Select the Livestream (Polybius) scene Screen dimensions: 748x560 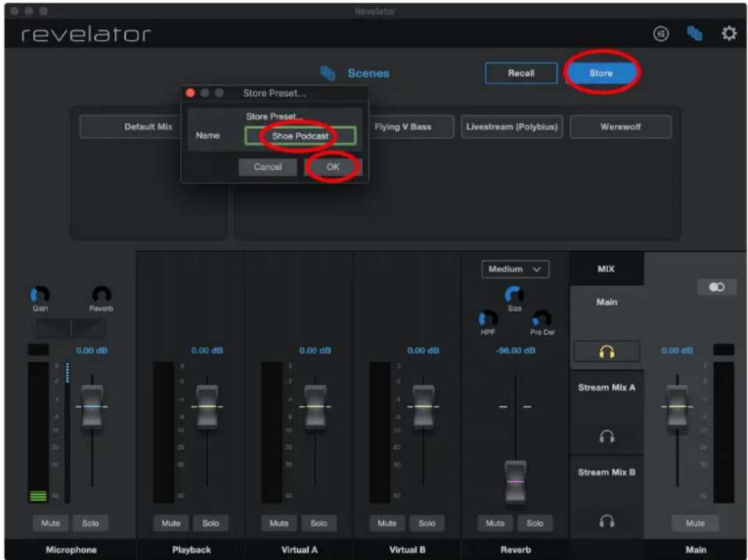pyautogui.click(x=512, y=127)
